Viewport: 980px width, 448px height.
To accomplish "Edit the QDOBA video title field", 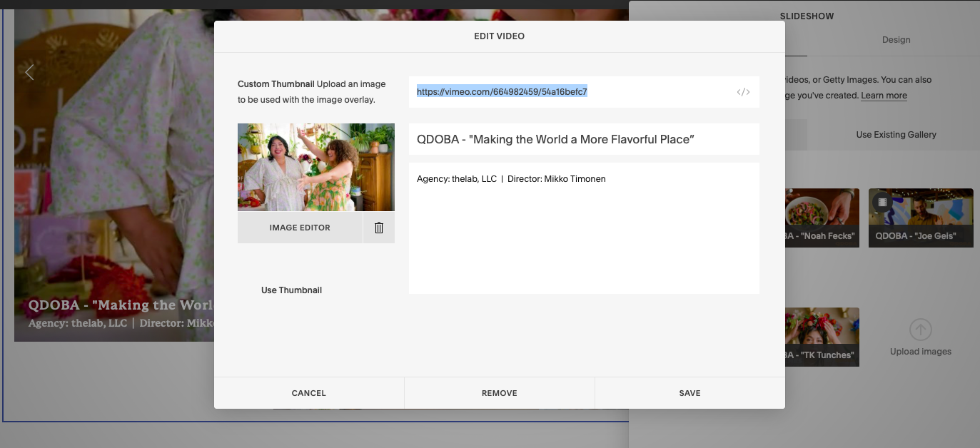I will tap(584, 139).
